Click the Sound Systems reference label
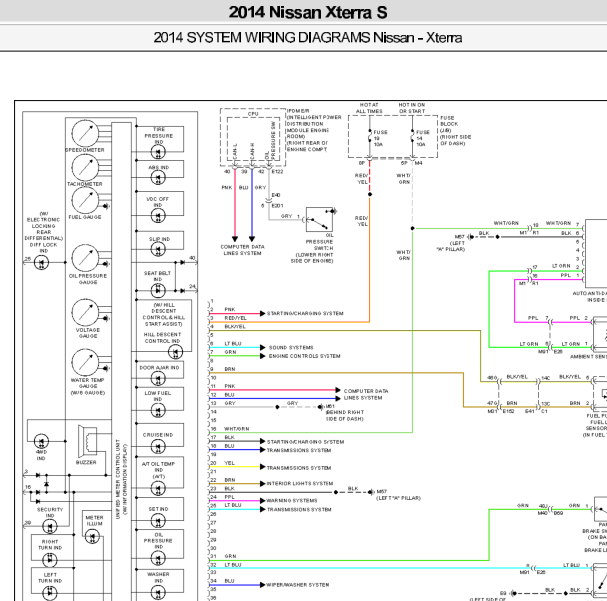This screenshot has width=607, height=601. pyautogui.click(x=291, y=348)
